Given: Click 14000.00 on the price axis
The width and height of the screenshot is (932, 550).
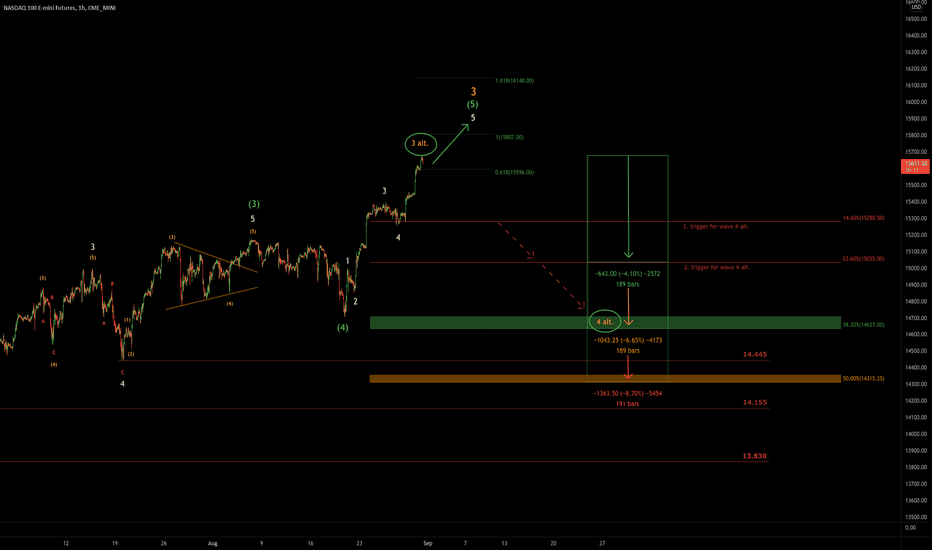Looking at the screenshot, I should coord(916,434).
